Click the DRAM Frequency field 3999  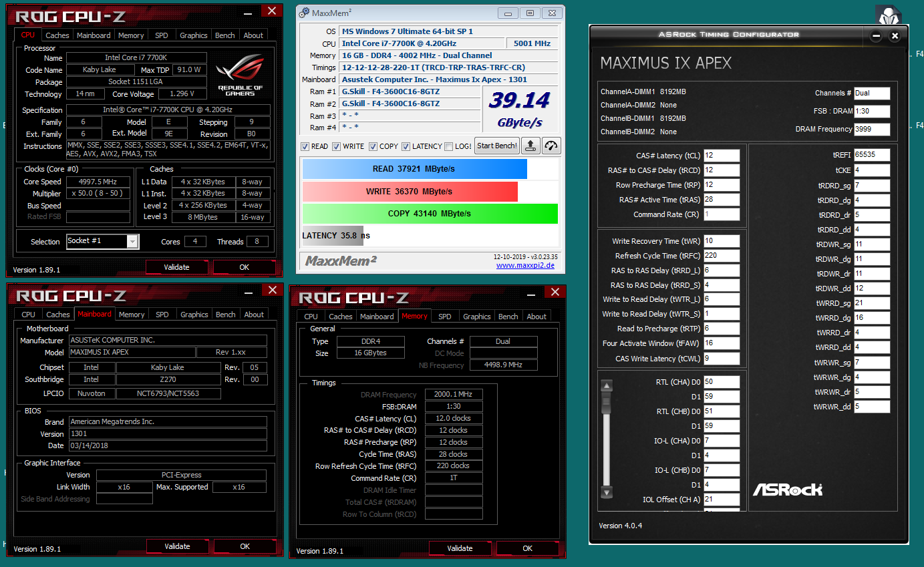871,130
